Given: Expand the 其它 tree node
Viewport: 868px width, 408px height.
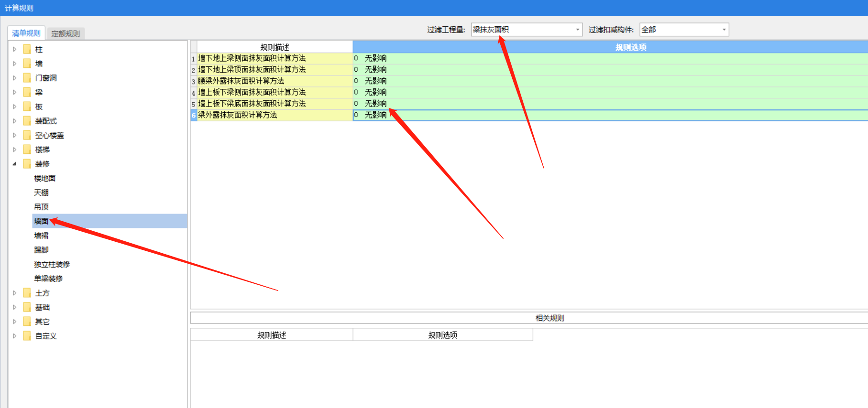Looking at the screenshot, I should point(14,322).
